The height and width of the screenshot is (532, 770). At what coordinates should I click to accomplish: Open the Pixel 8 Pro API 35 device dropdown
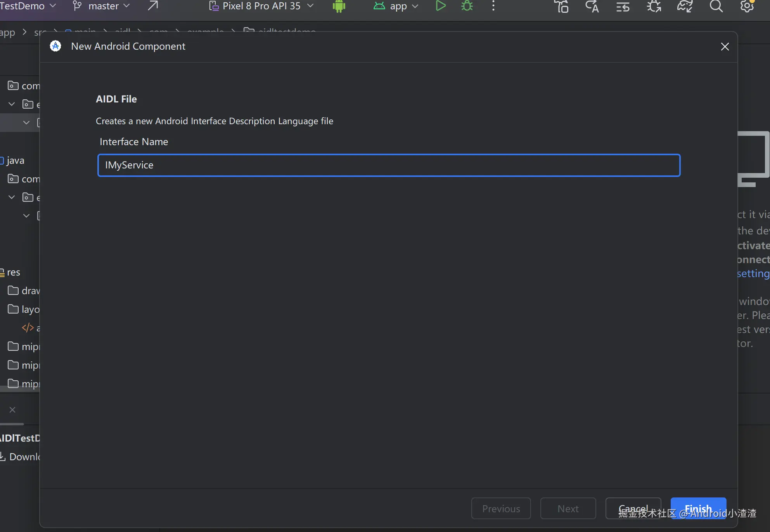pos(261,6)
